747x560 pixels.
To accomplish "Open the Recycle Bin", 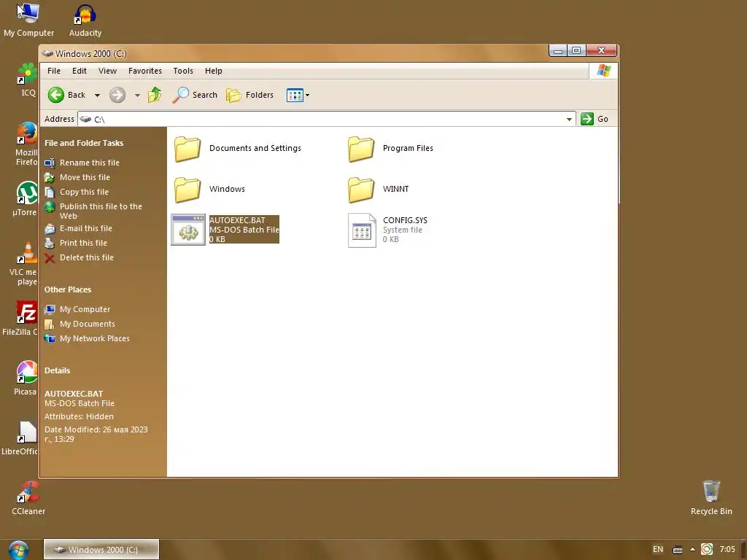I will click(711, 498).
